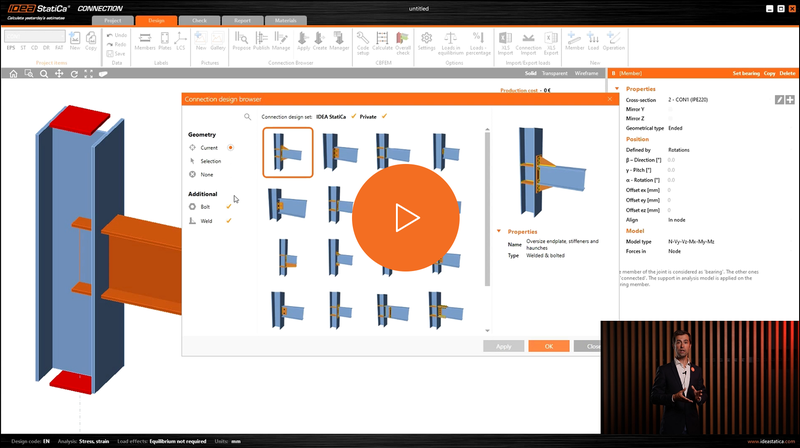Select the ST project item type
The width and height of the screenshot is (800, 448).
point(23,48)
